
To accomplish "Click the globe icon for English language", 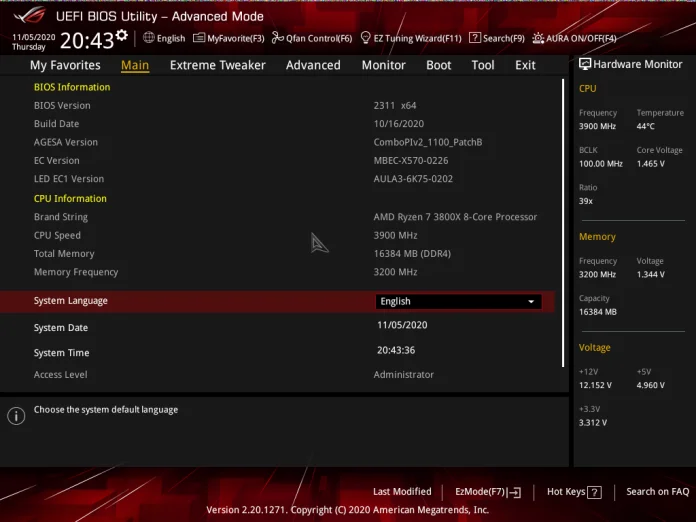I will [149, 38].
